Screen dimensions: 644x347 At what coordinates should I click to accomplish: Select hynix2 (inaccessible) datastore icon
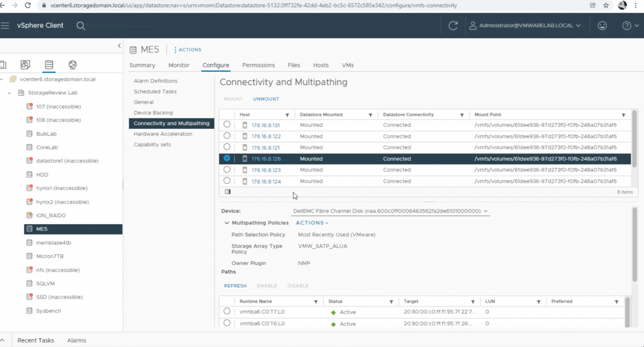[30, 202]
